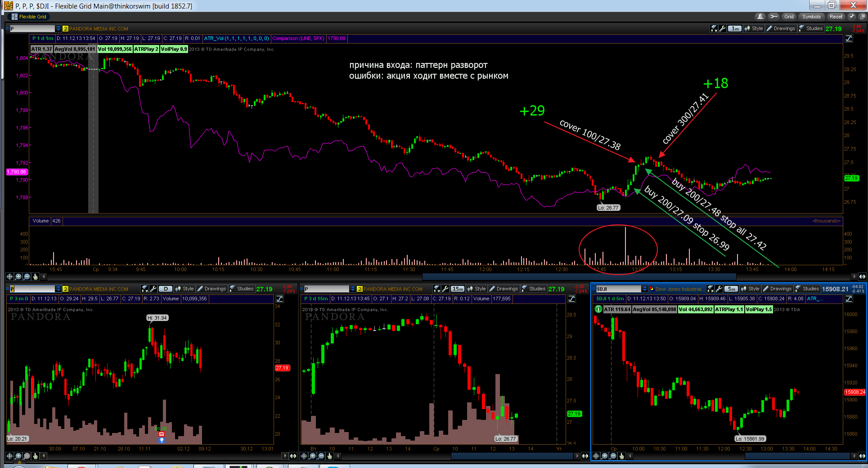The width and height of the screenshot is (868, 468).
Task: Click the Reset button
Action: [x=836, y=17]
